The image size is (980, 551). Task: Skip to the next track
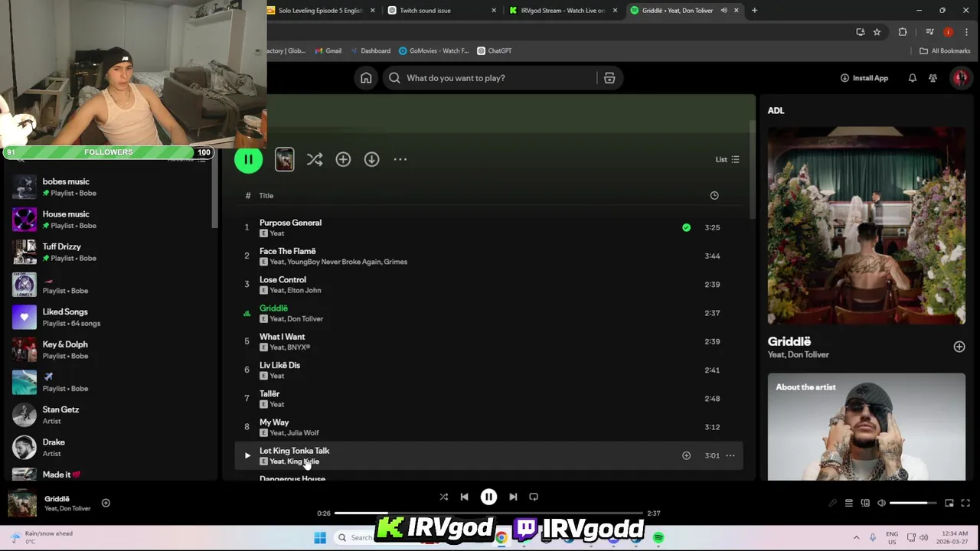(513, 497)
